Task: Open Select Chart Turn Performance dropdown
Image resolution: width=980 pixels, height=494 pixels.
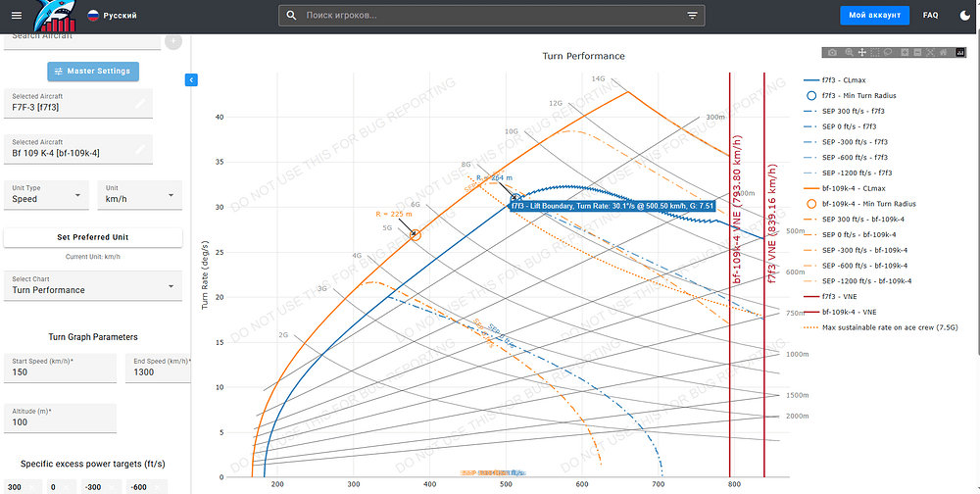Action: pos(93,285)
